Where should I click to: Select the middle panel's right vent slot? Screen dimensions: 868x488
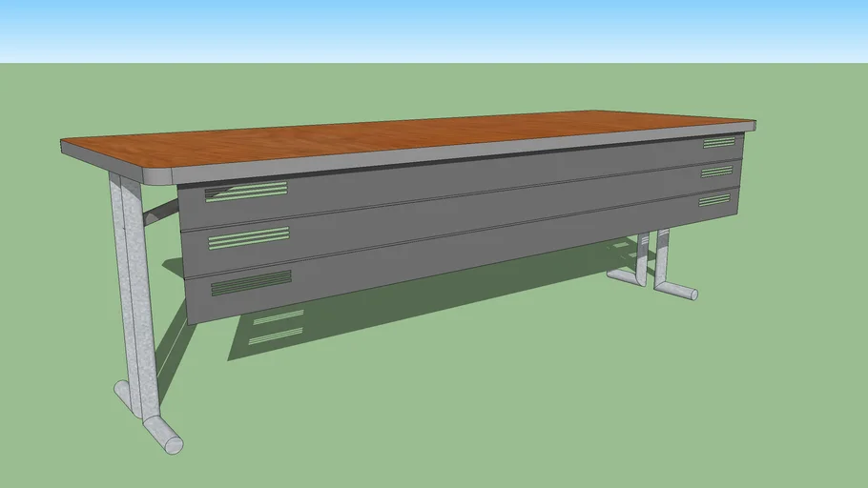[x=716, y=173]
